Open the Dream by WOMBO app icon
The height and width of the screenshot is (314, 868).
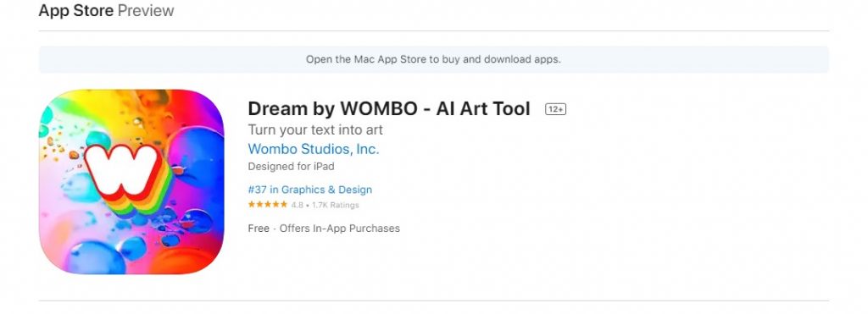(131, 182)
